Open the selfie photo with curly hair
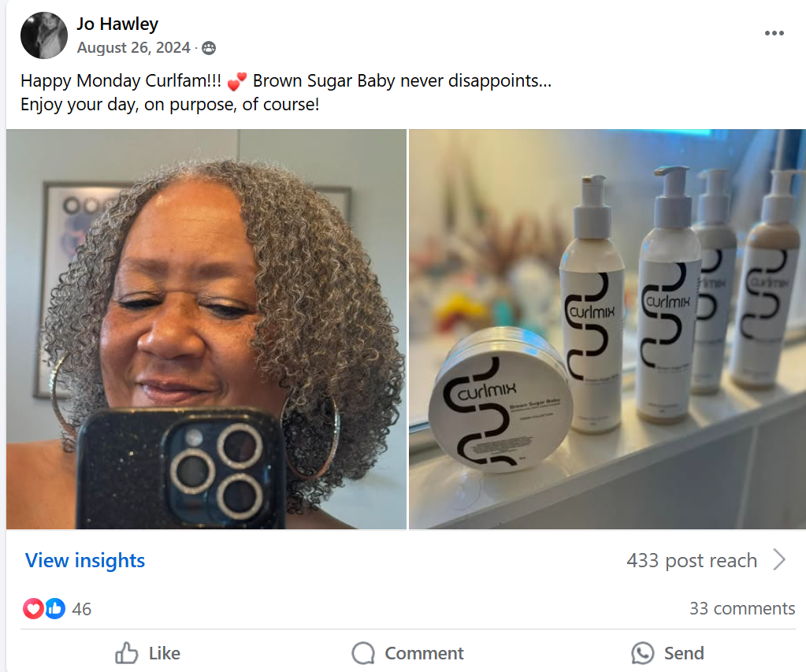This screenshot has width=806, height=672. coord(206,329)
